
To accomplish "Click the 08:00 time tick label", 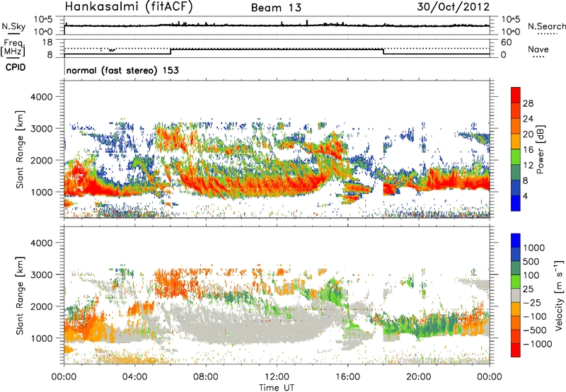I will (206, 377).
